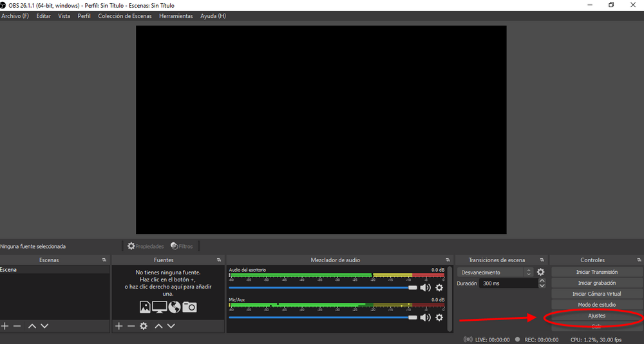The height and width of the screenshot is (344, 644).
Task: Open the Editar menu
Action: tap(44, 16)
